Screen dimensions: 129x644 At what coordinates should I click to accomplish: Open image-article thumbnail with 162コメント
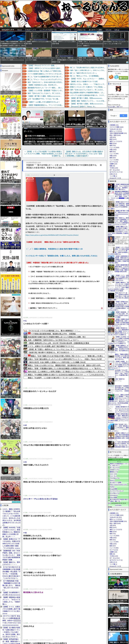tap(118, 638)
